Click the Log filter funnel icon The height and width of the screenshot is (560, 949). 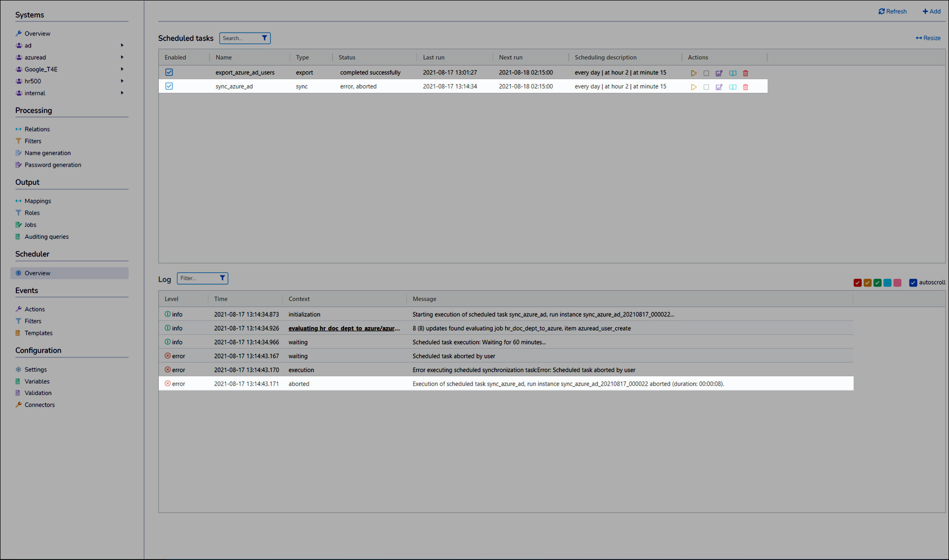tap(222, 278)
